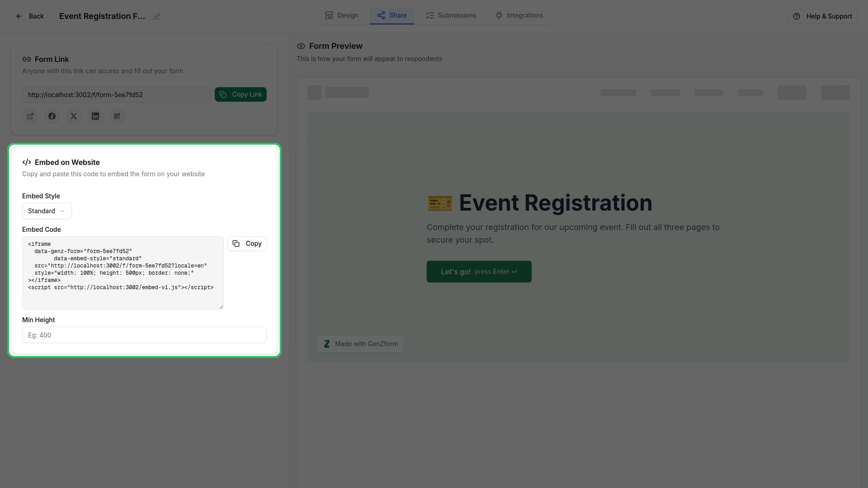Share form on X
Screen dimensions: 868x488
tap(74, 116)
